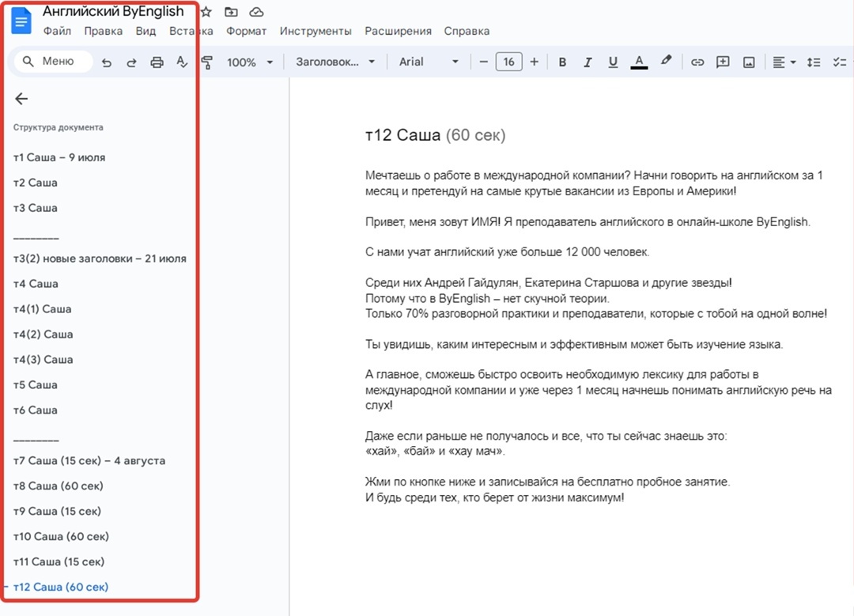Navigate to т5 Саша in outline

click(36, 384)
